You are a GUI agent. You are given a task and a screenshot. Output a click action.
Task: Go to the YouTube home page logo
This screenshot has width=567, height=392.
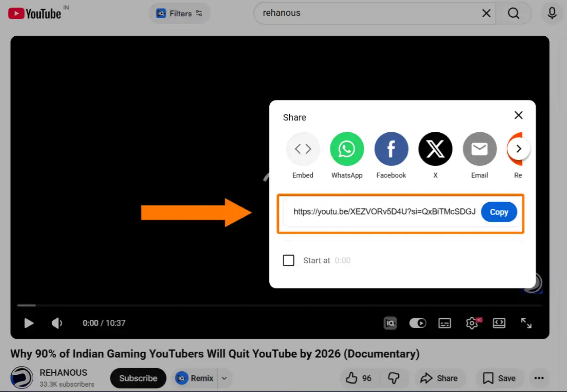35,13
